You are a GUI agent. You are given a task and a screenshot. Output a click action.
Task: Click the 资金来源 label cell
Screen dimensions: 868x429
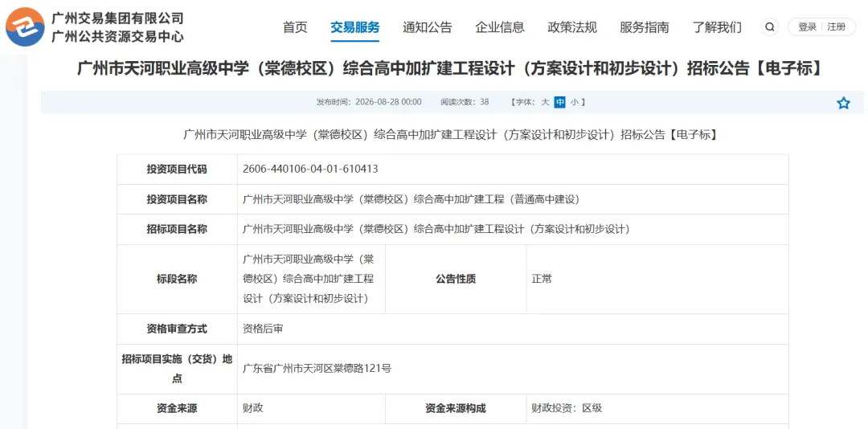[x=177, y=409]
